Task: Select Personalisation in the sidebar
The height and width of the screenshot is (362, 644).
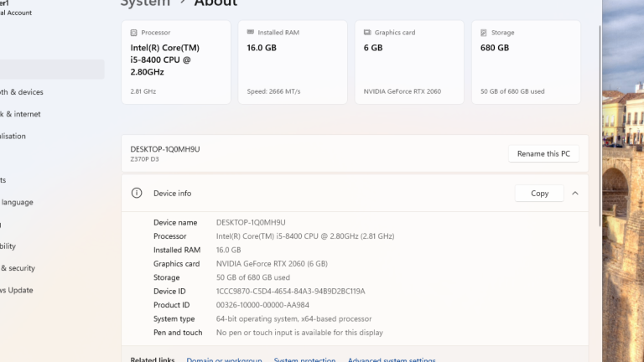Action: click(13, 136)
